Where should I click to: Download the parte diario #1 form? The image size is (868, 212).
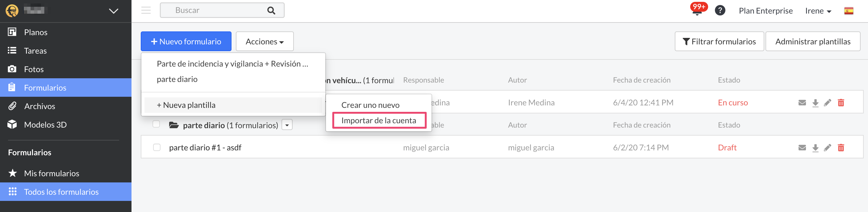(x=815, y=148)
